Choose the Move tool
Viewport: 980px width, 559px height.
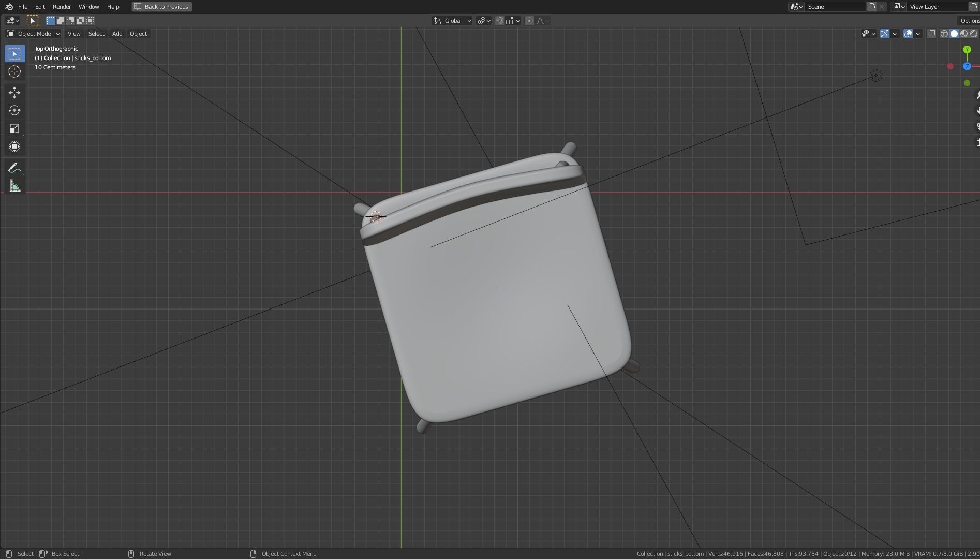[x=14, y=93]
